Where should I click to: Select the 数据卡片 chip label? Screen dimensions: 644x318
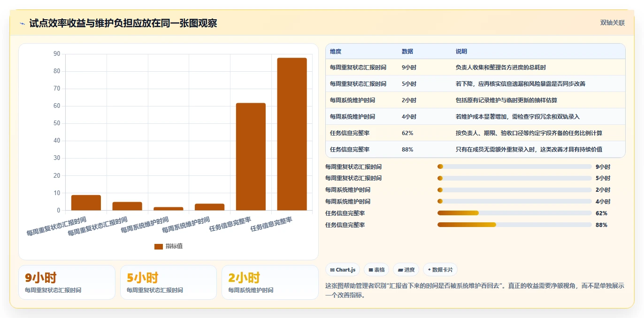pyautogui.click(x=443, y=270)
